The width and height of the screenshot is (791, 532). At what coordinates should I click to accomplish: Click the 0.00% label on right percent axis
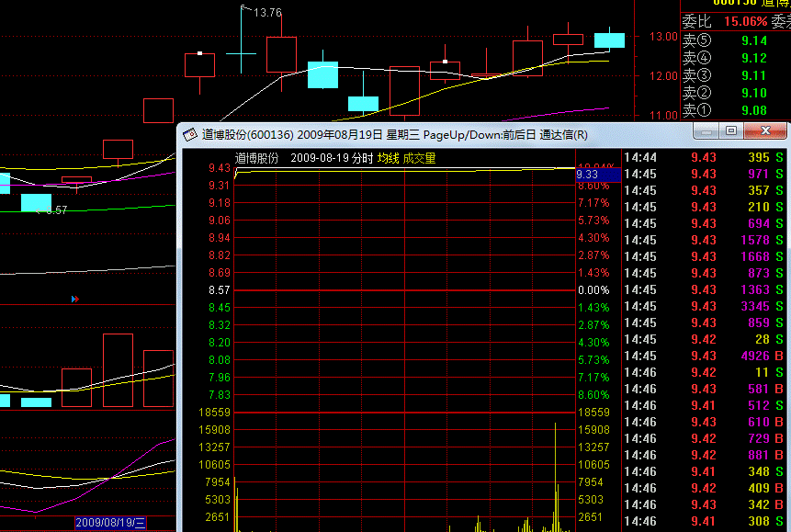[x=593, y=290]
